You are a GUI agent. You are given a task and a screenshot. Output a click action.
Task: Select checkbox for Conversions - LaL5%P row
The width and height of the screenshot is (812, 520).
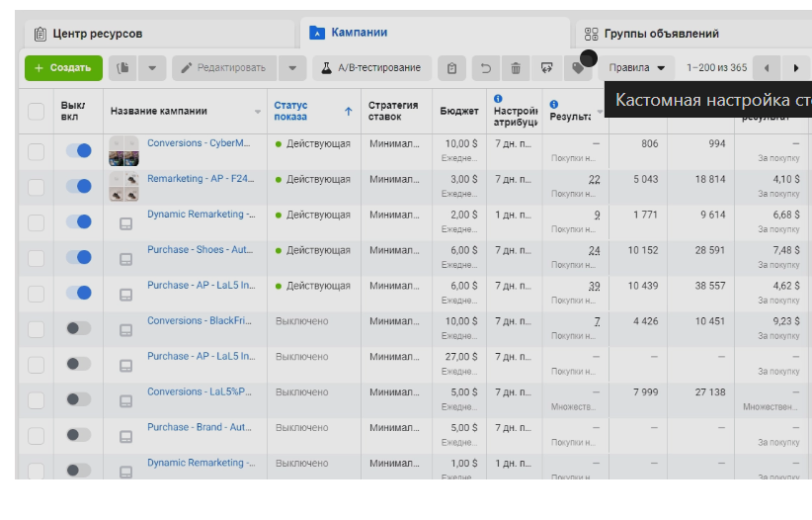coord(36,400)
